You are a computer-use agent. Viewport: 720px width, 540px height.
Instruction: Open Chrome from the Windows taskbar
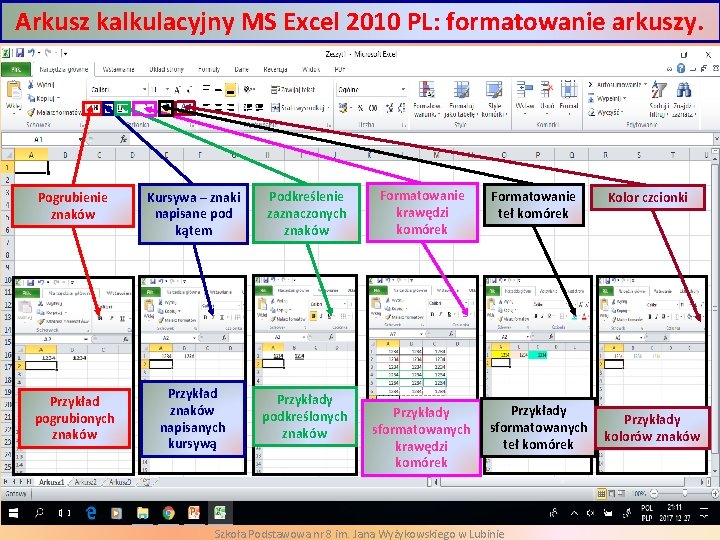coord(169,513)
